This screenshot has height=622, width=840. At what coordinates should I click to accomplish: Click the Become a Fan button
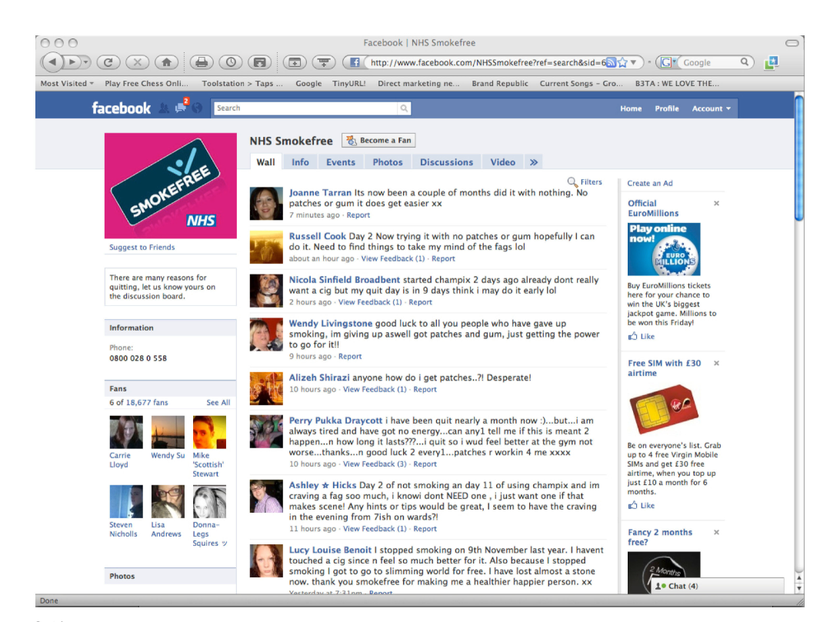point(378,141)
